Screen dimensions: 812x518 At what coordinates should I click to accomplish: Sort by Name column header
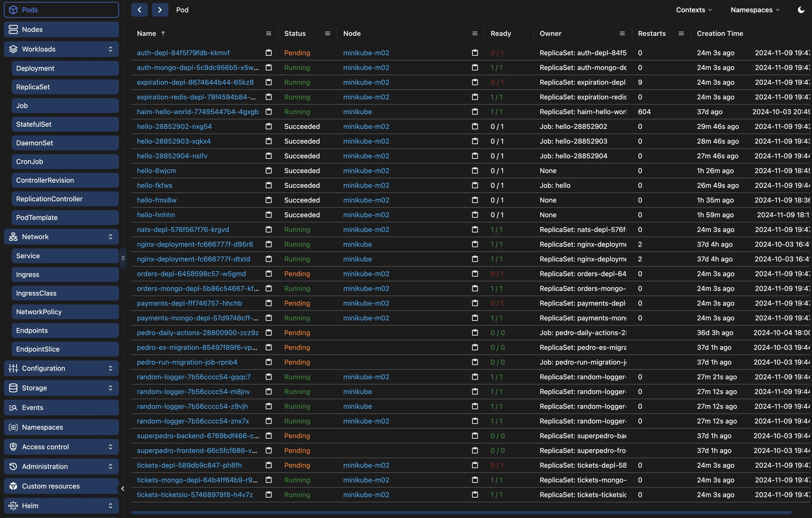pos(147,33)
